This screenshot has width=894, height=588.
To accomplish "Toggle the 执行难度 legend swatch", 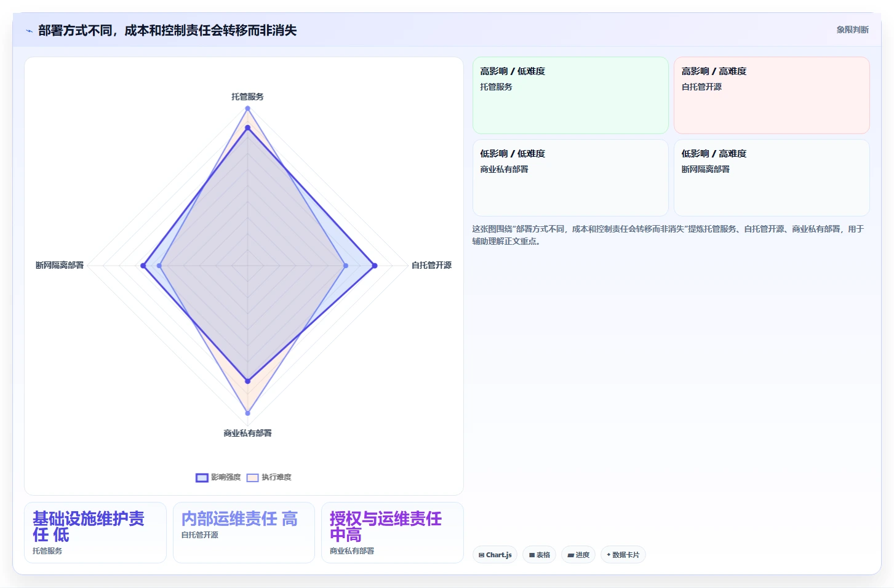I will [252, 478].
